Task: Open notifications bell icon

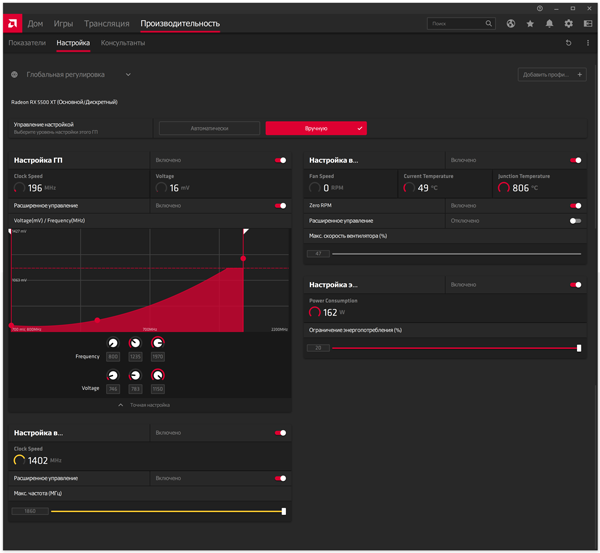Action: (x=549, y=23)
